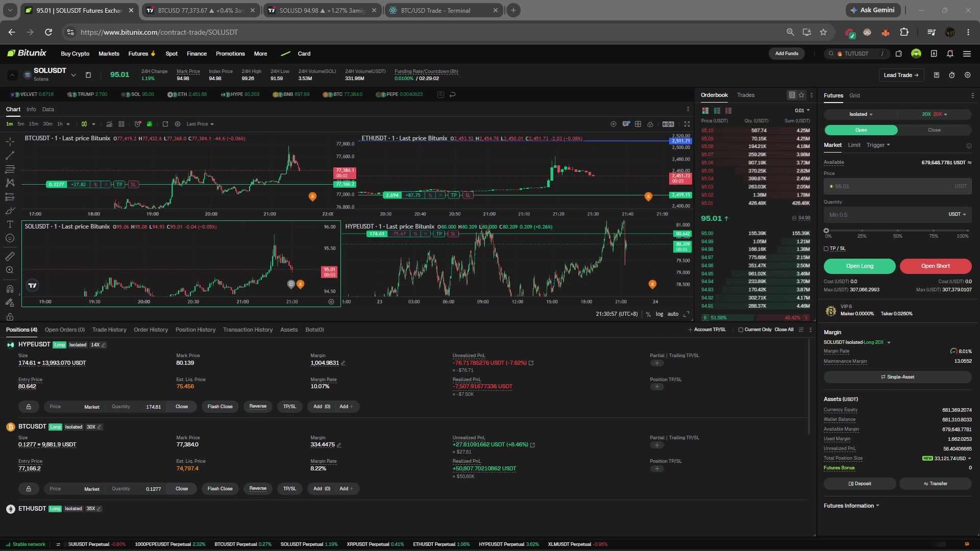Toggle log scale on chart
980x551 pixels.
tap(659, 314)
